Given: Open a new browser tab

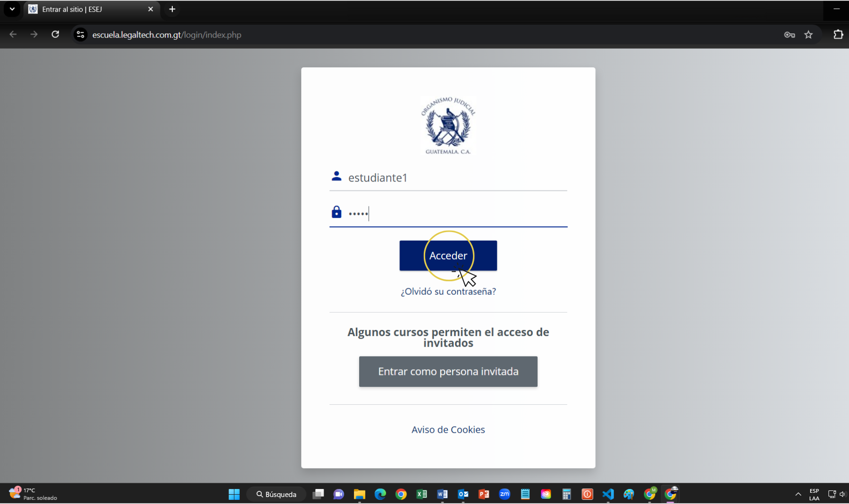Looking at the screenshot, I should point(172,9).
